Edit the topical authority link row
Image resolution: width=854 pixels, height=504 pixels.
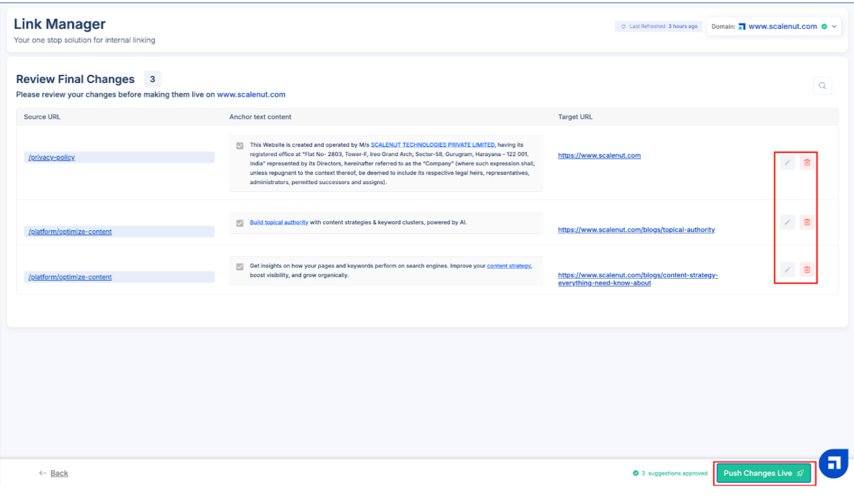[x=787, y=222]
